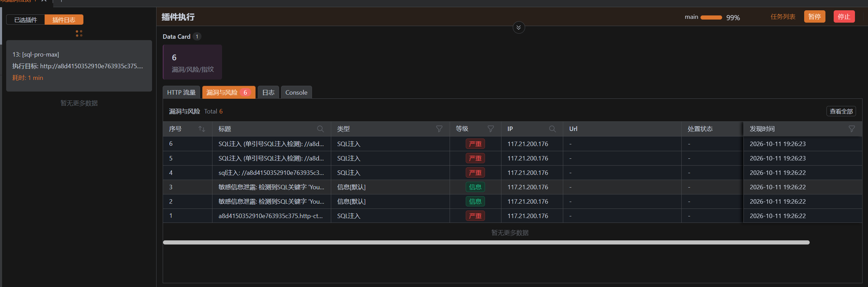The image size is (868, 287).
Task: Open the HTTP 流量 tab
Action: 181,93
